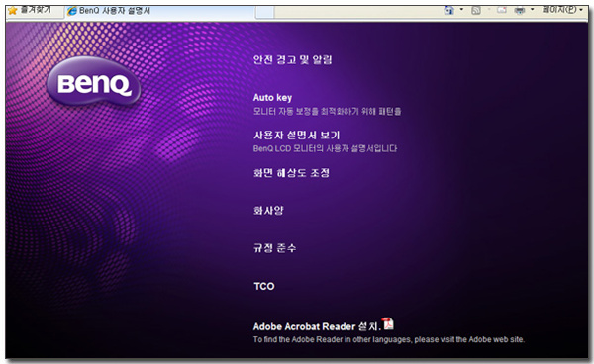Open the 화면 해상도 조정 link
Image resolution: width=594 pixels, height=364 pixels.
click(x=291, y=173)
